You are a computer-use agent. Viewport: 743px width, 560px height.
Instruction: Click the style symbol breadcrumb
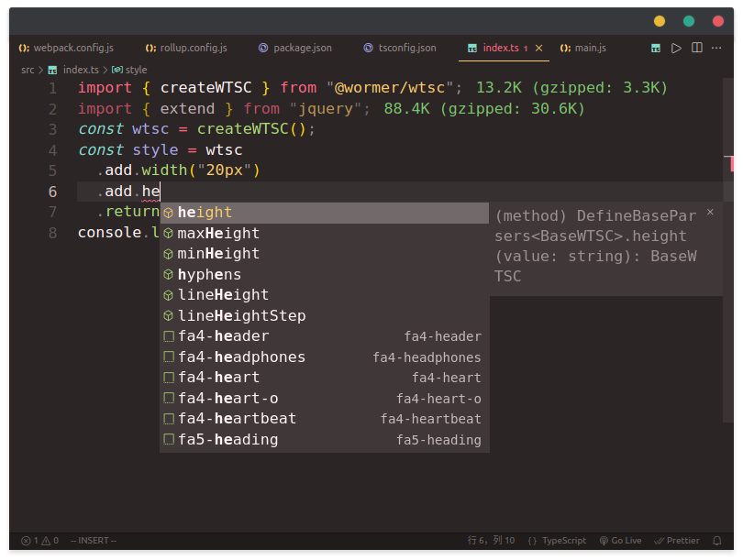(129, 70)
